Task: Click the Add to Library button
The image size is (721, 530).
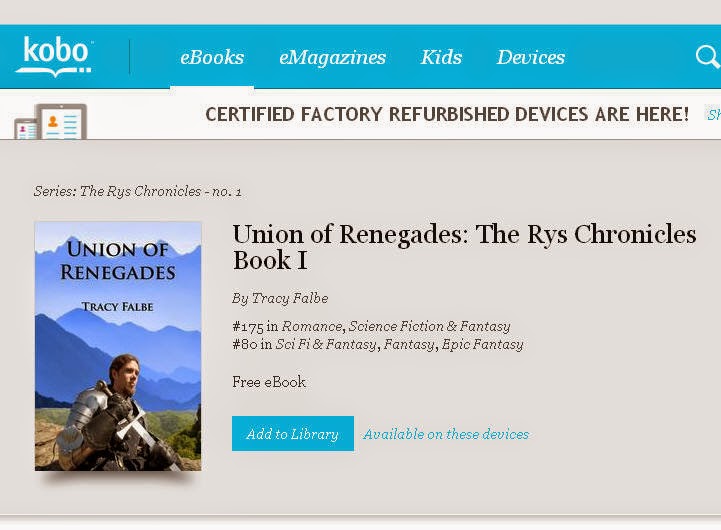Action: click(293, 433)
